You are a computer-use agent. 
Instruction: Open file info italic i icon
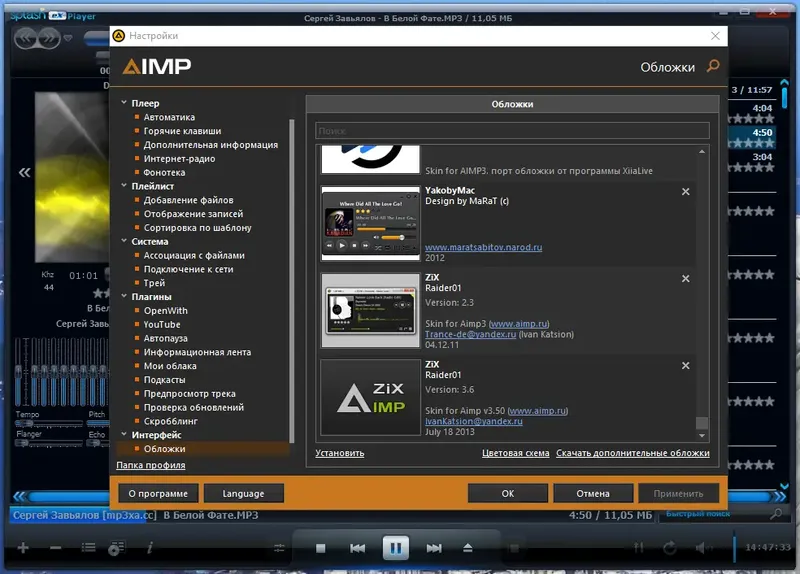[x=150, y=547]
